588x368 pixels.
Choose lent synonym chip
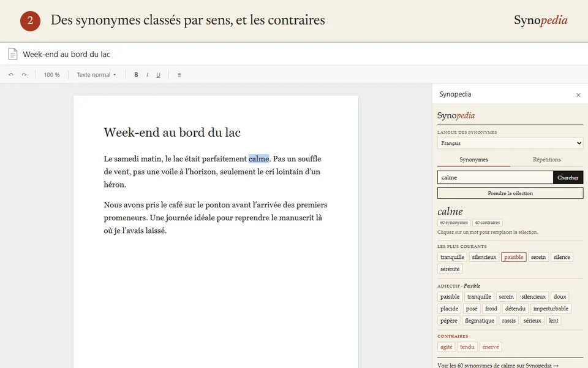pos(554,321)
